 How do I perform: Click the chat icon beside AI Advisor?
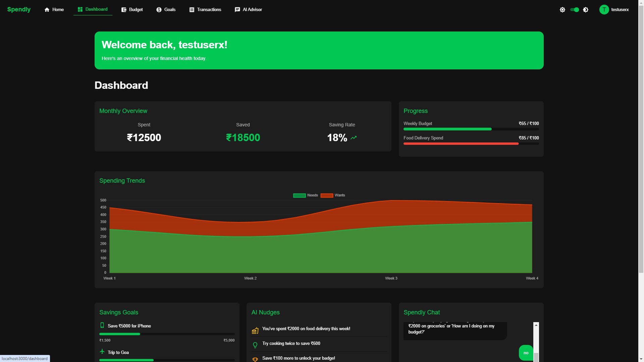coord(237,10)
